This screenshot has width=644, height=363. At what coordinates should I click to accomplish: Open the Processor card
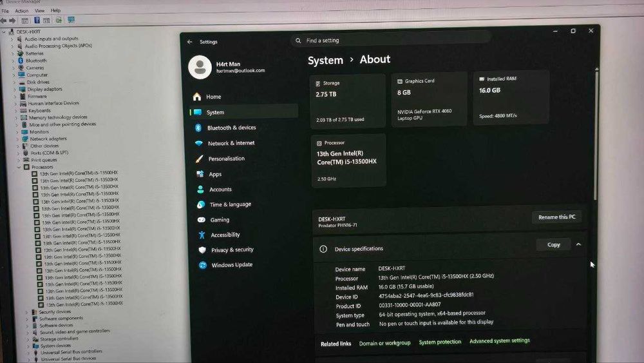tap(348, 161)
